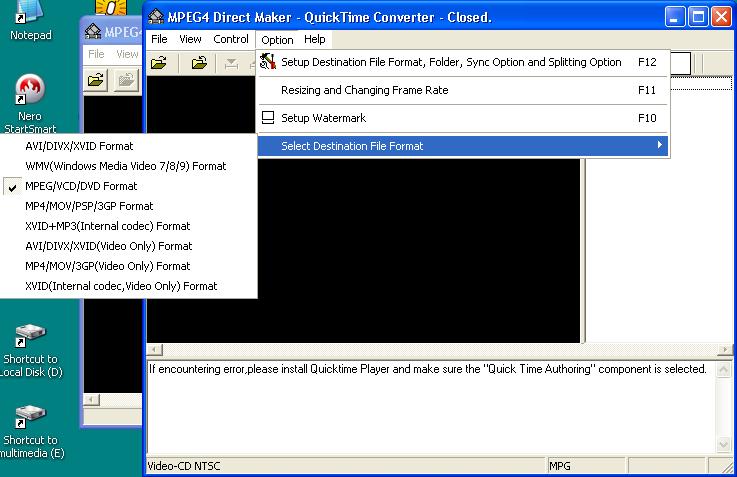Screen dimensions: 737x477
Task: Expand the Select Destination File Format submenu arrow
Action: coord(659,145)
